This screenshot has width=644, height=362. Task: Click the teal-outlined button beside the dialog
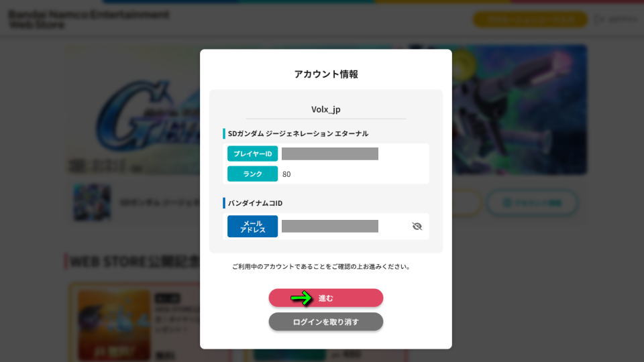(532, 202)
